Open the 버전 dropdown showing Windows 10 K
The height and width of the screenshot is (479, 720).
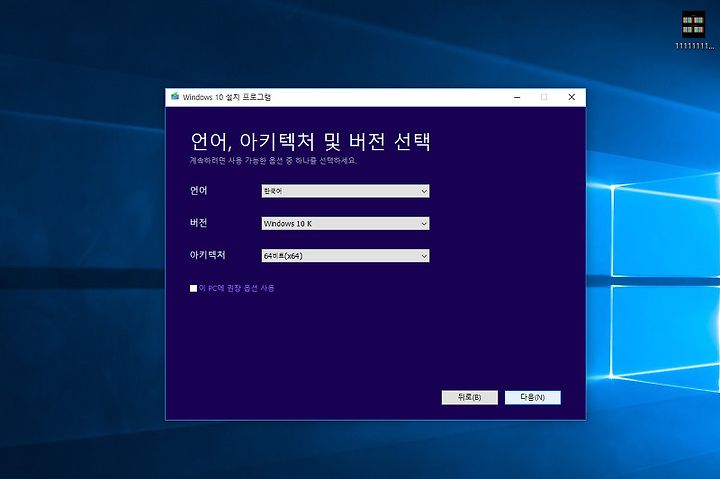point(345,224)
